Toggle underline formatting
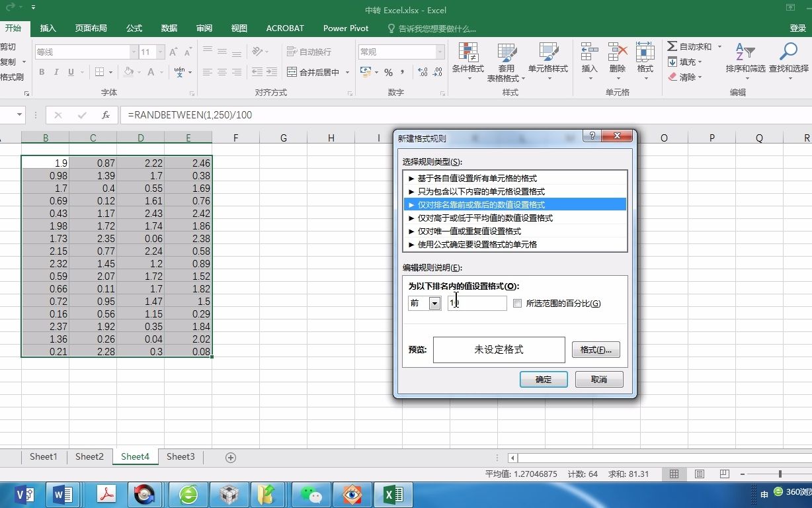 [70, 71]
